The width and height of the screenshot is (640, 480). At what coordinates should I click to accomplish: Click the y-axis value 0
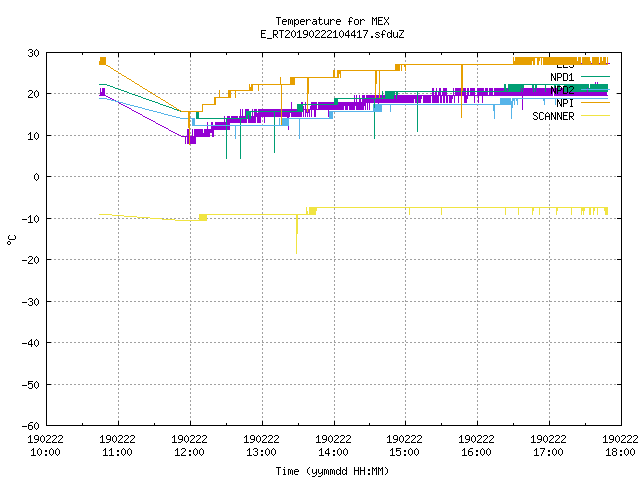coord(37,177)
